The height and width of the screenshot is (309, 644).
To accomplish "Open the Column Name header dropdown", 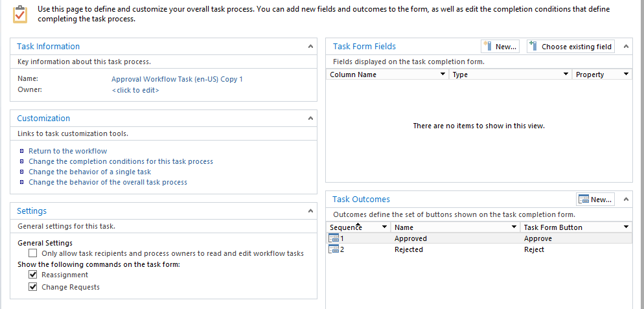I will point(443,74).
